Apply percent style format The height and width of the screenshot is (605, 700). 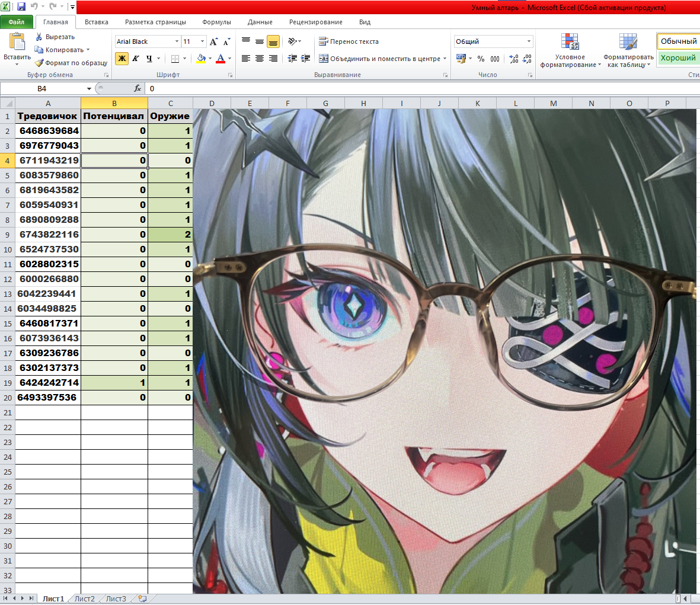(x=481, y=59)
